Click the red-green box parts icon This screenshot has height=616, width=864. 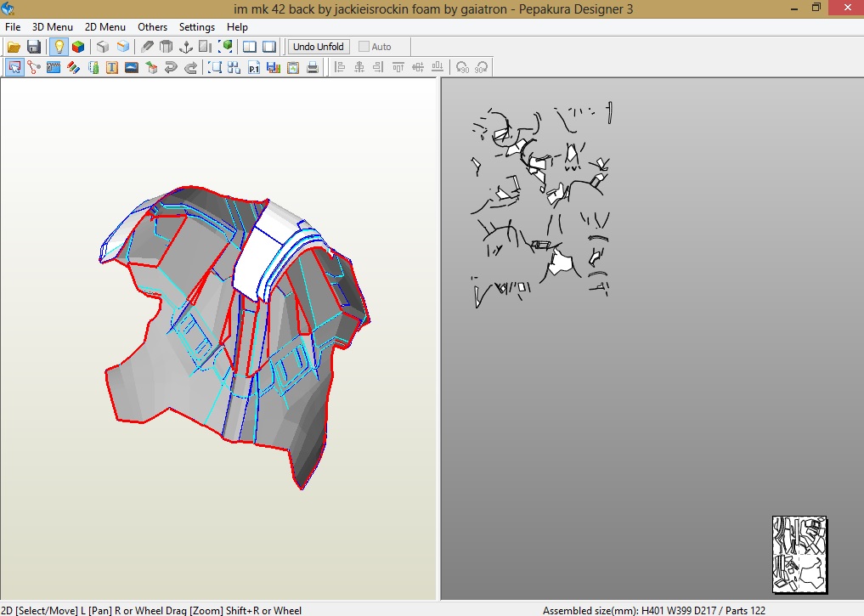151,67
